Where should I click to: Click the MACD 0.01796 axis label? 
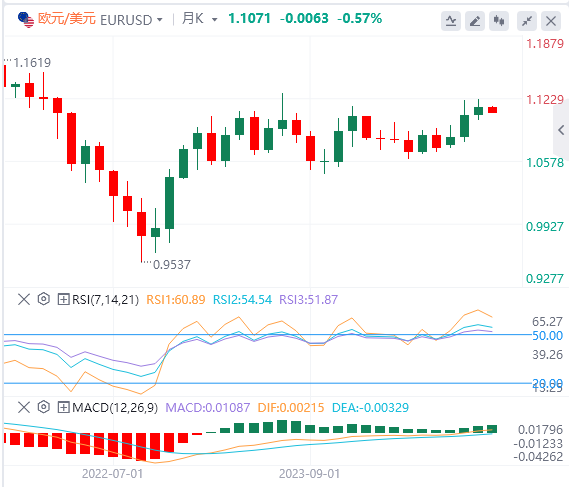pyautogui.click(x=540, y=430)
